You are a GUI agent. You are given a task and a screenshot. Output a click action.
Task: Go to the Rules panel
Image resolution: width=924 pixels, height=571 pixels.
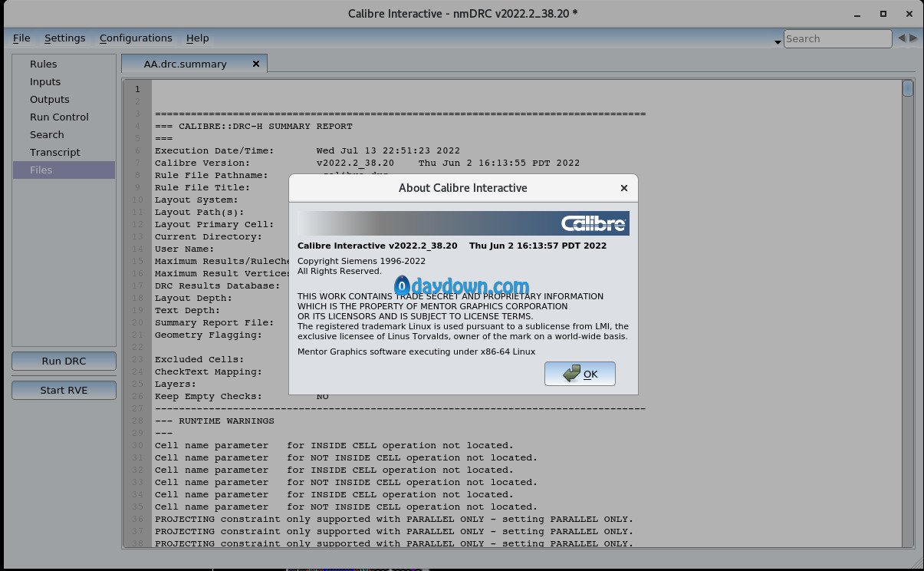pyautogui.click(x=43, y=64)
